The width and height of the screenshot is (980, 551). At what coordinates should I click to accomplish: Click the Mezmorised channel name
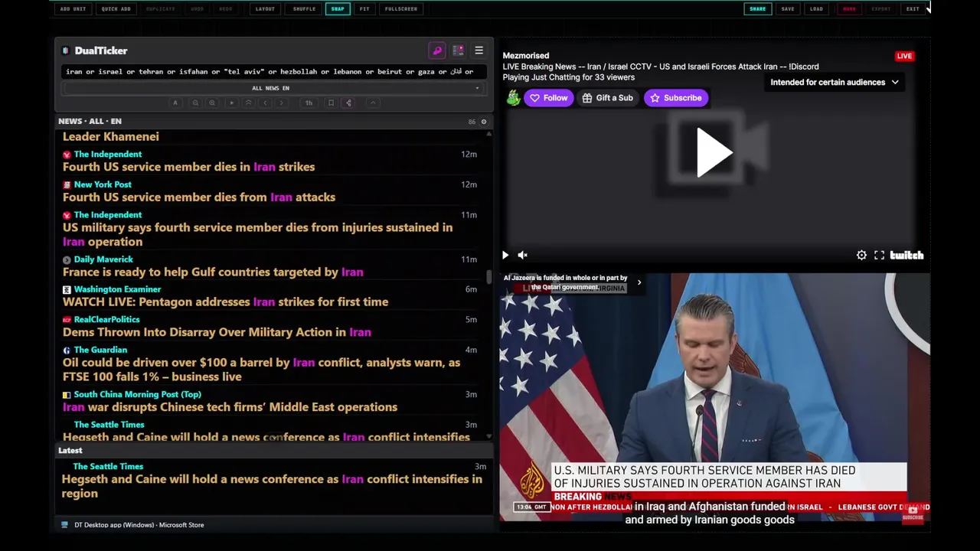tap(525, 56)
